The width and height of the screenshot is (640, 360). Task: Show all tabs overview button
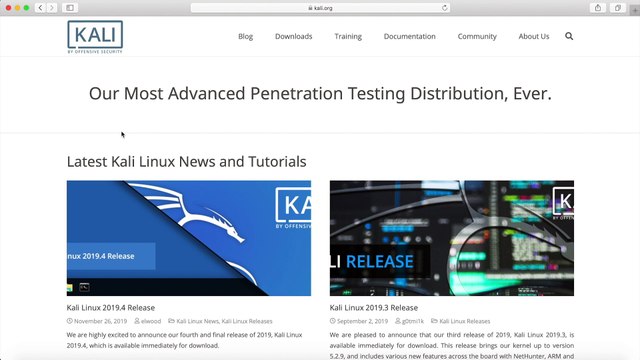coord(618,8)
